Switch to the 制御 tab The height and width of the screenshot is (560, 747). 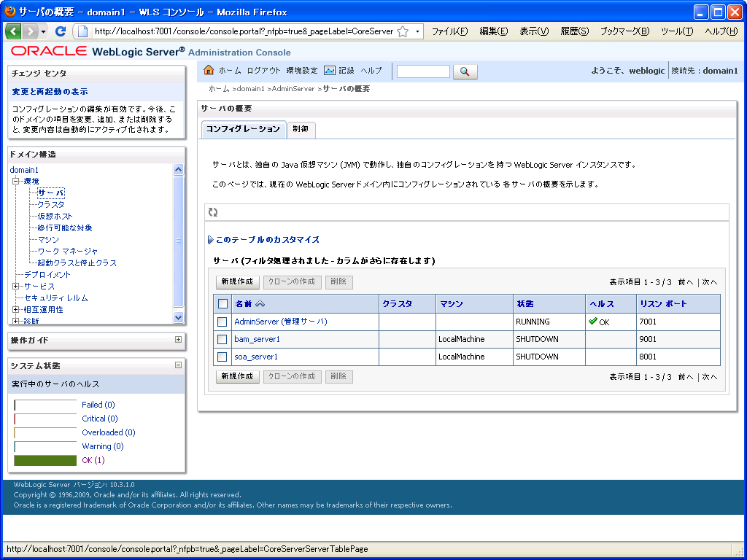pyautogui.click(x=301, y=129)
